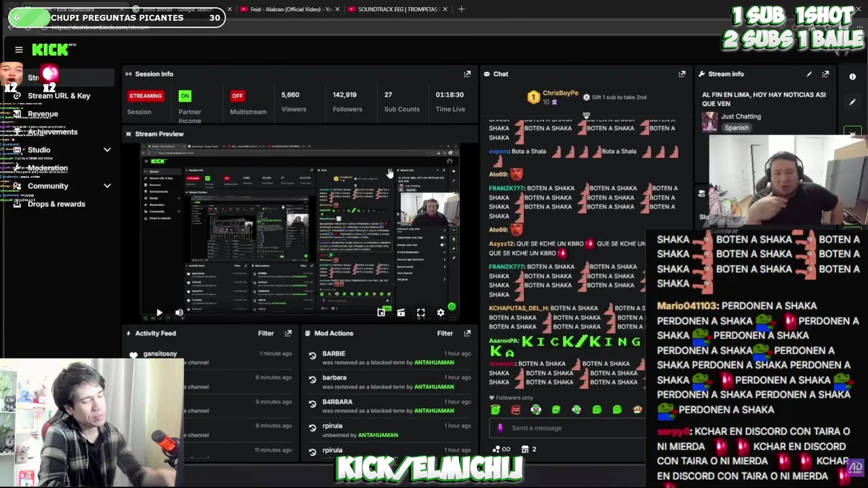Screen dimensions: 868x488
Task: Click the KICK logo
Action: pos(52,49)
